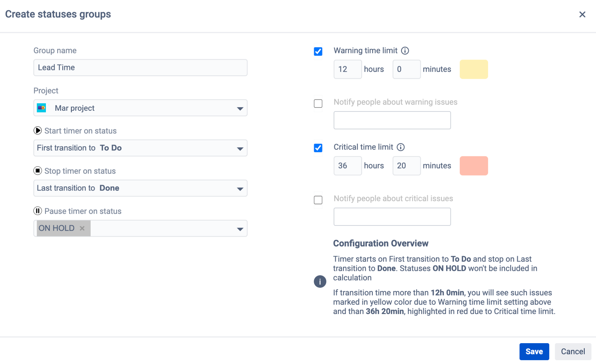The width and height of the screenshot is (596, 364).
Task: Expand the Start timer on status dropdown
Action: (x=240, y=148)
